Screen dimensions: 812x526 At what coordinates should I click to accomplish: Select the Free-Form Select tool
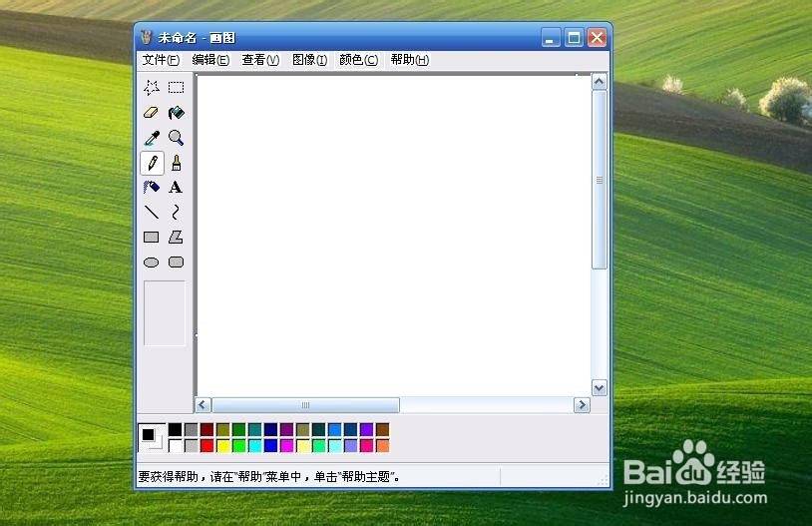point(152,88)
